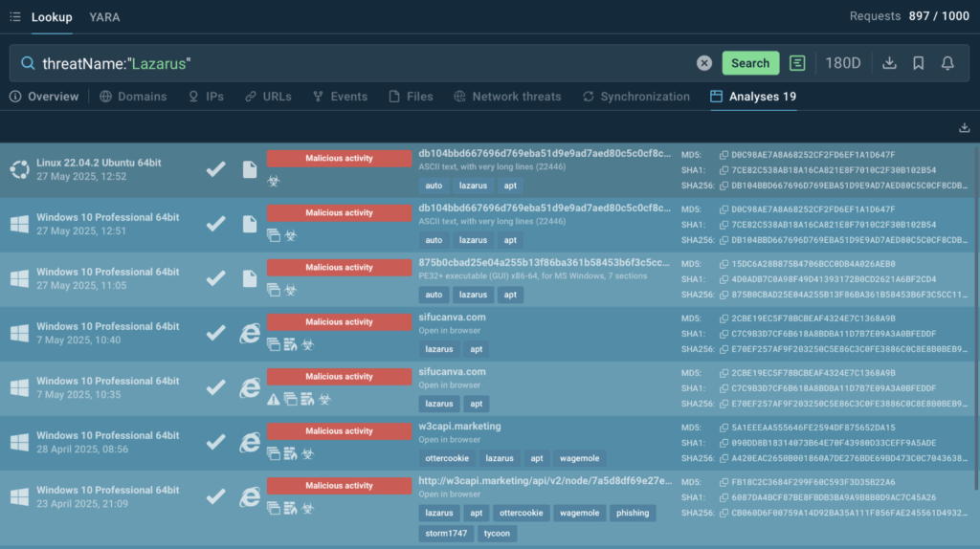
Task: Switch to the YARA tab
Action: click(x=104, y=17)
